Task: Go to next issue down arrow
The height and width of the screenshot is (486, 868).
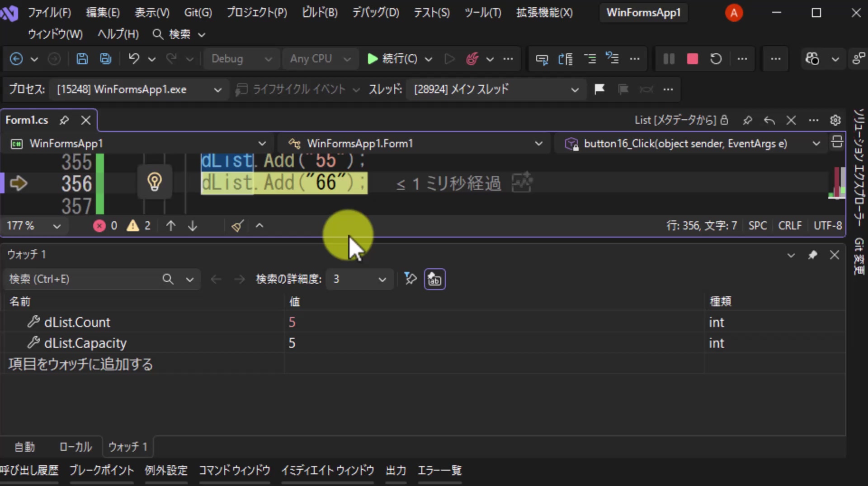Action: [x=193, y=225]
